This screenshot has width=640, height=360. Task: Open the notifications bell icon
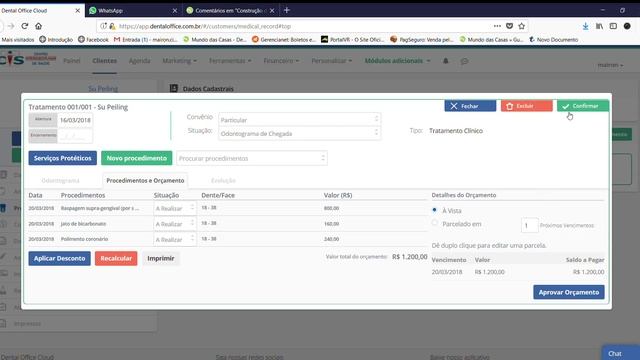[446, 61]
